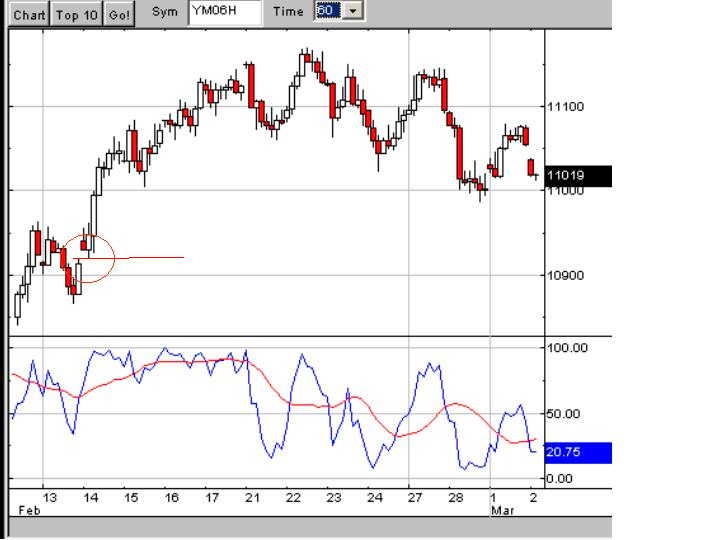Hit the Go! button
Screen dimensions: 720x540
[119, 15]
